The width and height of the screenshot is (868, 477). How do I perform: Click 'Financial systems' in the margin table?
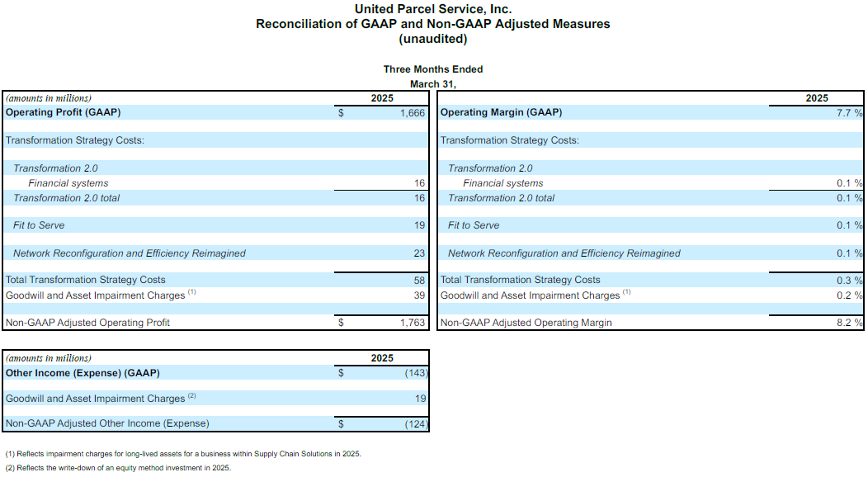(503, 183)
